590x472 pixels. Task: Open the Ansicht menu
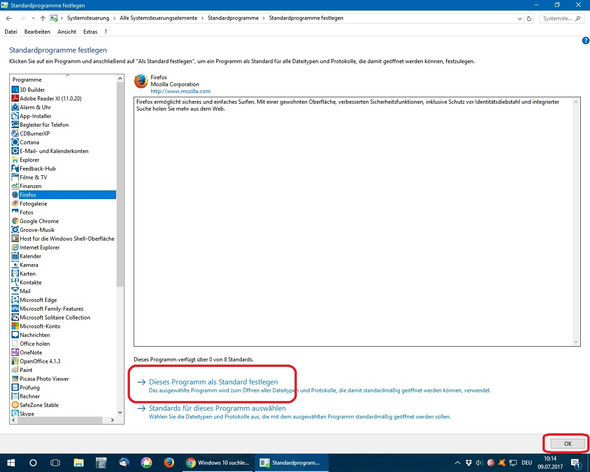(67, 32)
